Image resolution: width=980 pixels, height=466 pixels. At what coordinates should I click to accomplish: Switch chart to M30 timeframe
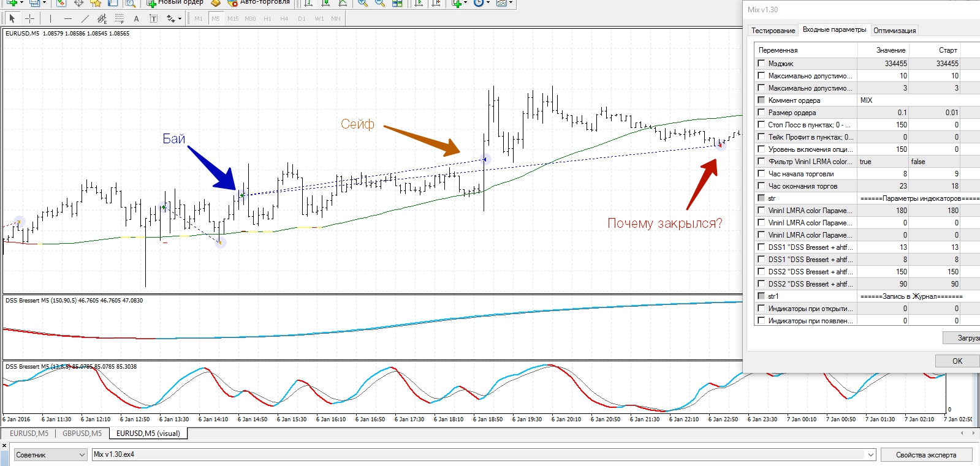coord(250,18)
